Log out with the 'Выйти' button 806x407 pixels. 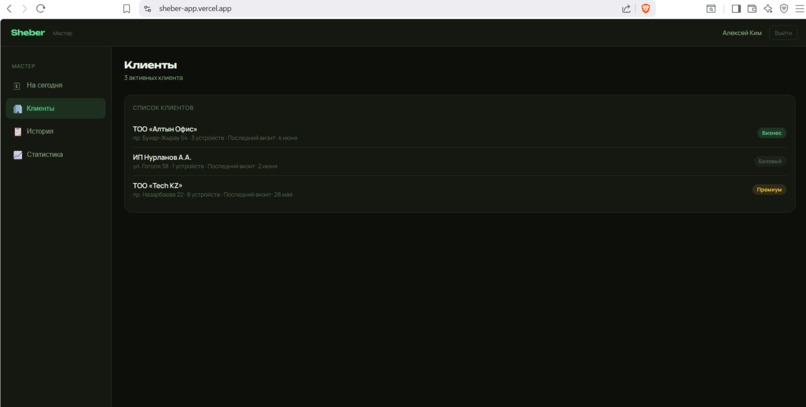click(x=783, y=33)
